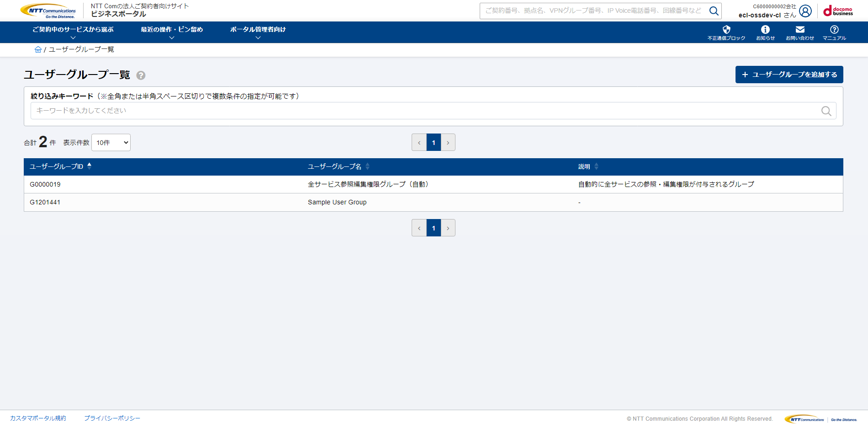Open the お知らせ notifications icon

click(x=764, y=29)
